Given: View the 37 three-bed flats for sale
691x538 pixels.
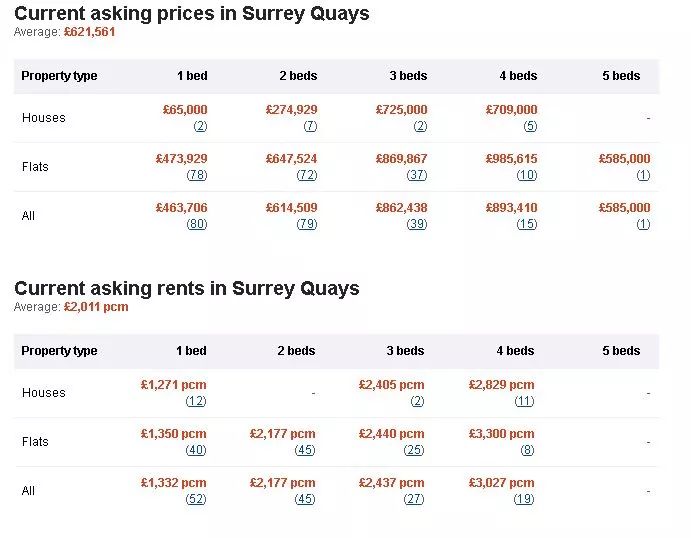Looking at the screenshot, I should click(417, 175).
